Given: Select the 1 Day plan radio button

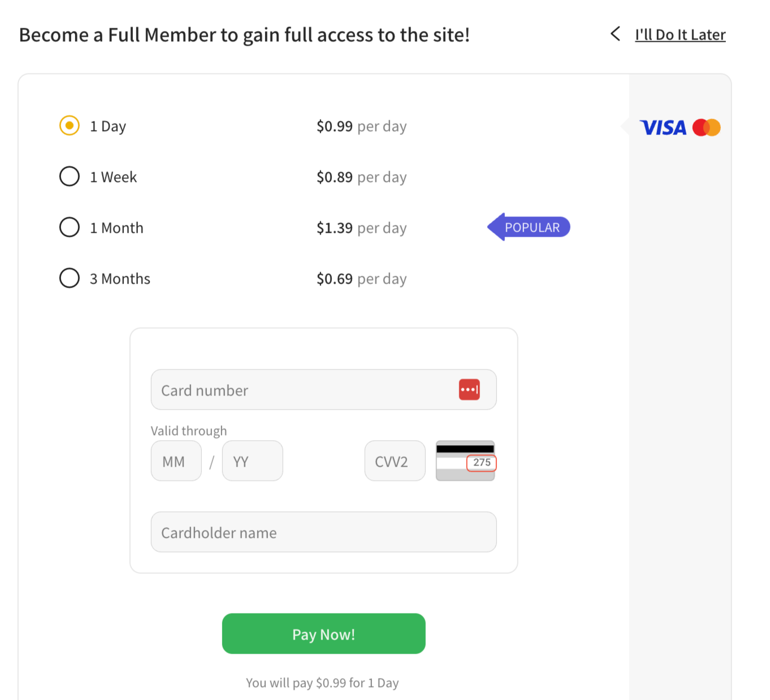Looking at the screenshot, I should point(70,125).
